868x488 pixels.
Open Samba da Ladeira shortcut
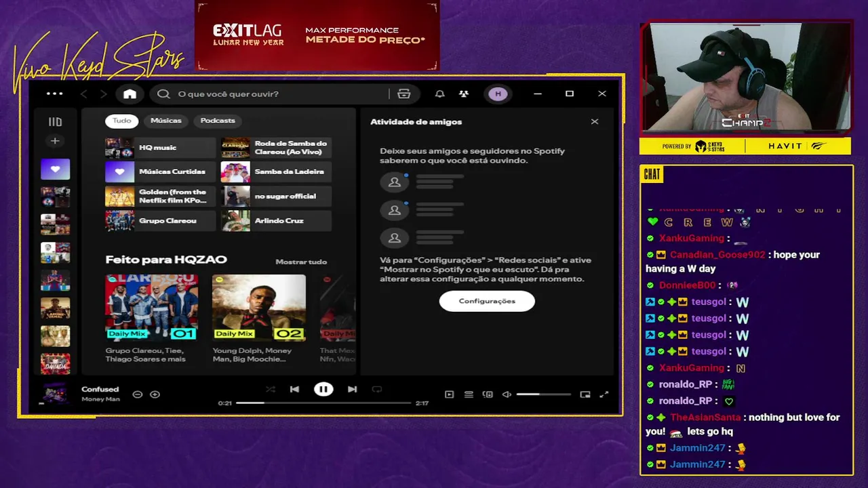click(x=276, y=171)
